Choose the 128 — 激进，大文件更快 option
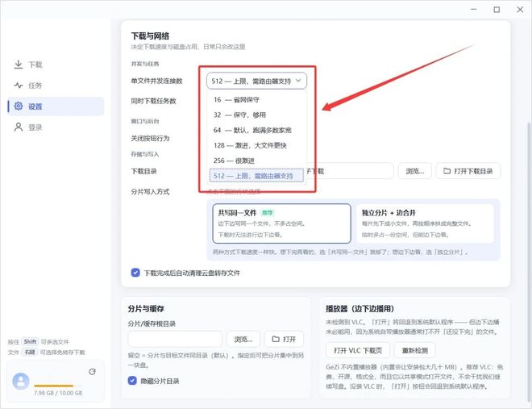This screenshot has height=409, width=532. [256, 146]
